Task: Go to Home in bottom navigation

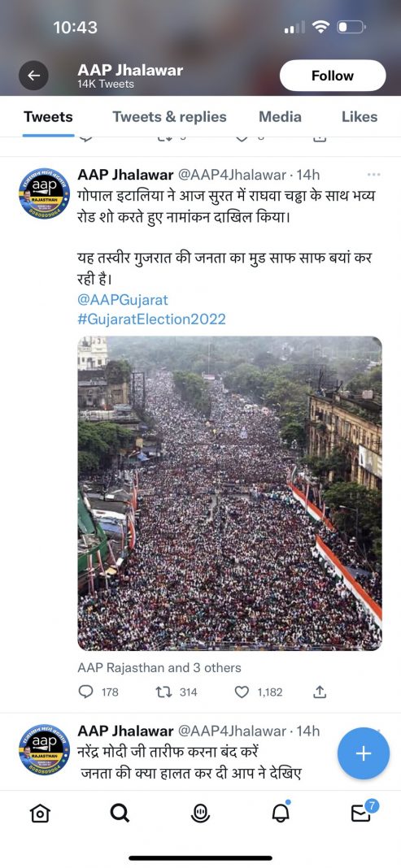Action: click(x=41, y=812)
